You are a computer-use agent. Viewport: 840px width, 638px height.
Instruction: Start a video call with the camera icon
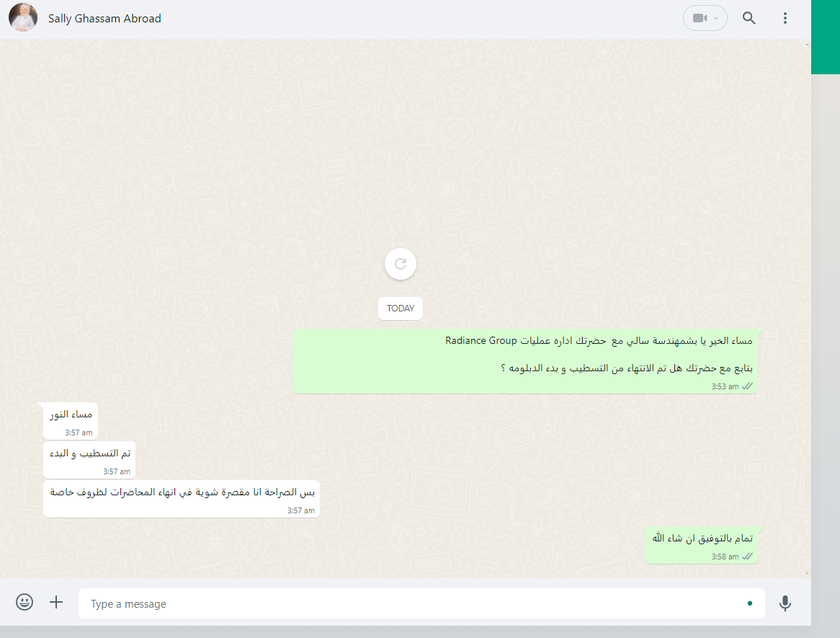(x=700, y=18)
